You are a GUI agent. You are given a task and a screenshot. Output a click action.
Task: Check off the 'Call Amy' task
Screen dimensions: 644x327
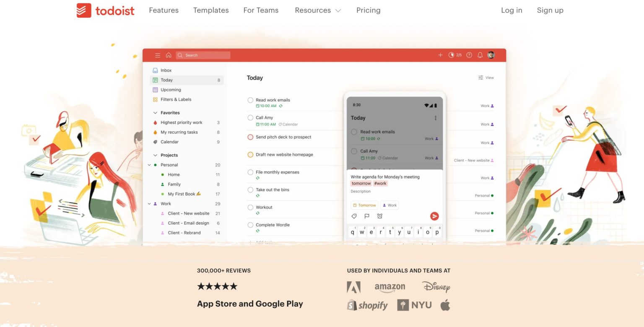250,118
